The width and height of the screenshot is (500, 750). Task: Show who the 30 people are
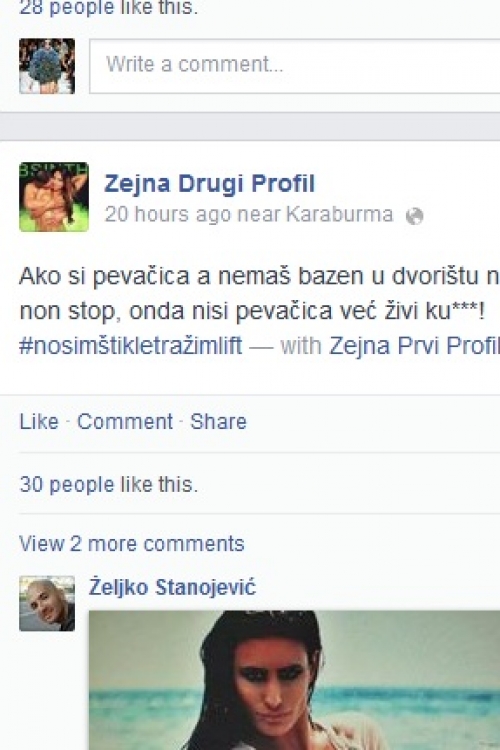tap(108, 484)
